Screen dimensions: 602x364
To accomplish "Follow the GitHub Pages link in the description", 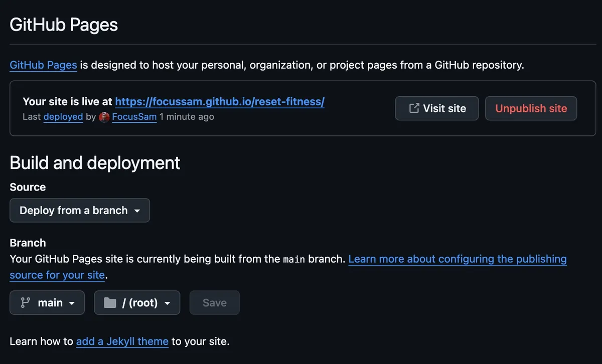I will click(43, 65).
